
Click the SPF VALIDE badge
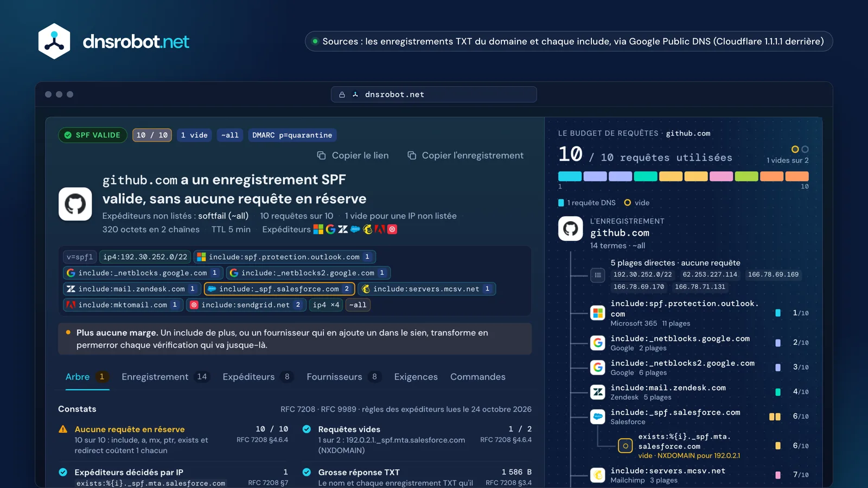pos(93,135)
